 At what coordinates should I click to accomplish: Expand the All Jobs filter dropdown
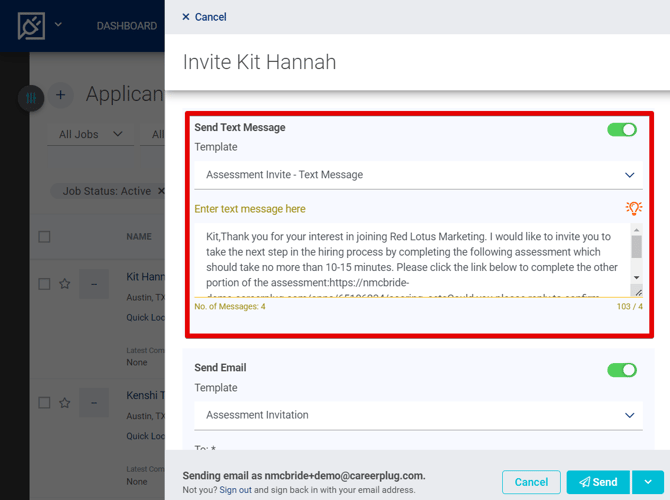[x=90, y=134]
